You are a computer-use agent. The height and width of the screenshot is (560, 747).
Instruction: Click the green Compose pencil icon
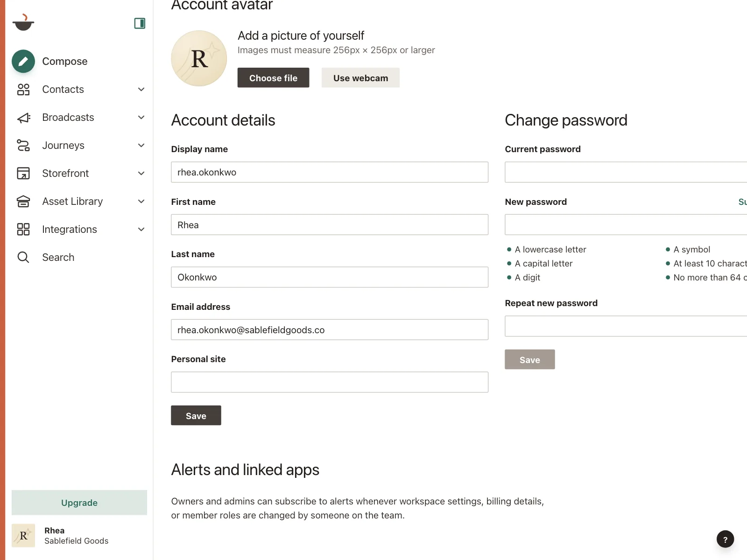[x=23, y=61]
